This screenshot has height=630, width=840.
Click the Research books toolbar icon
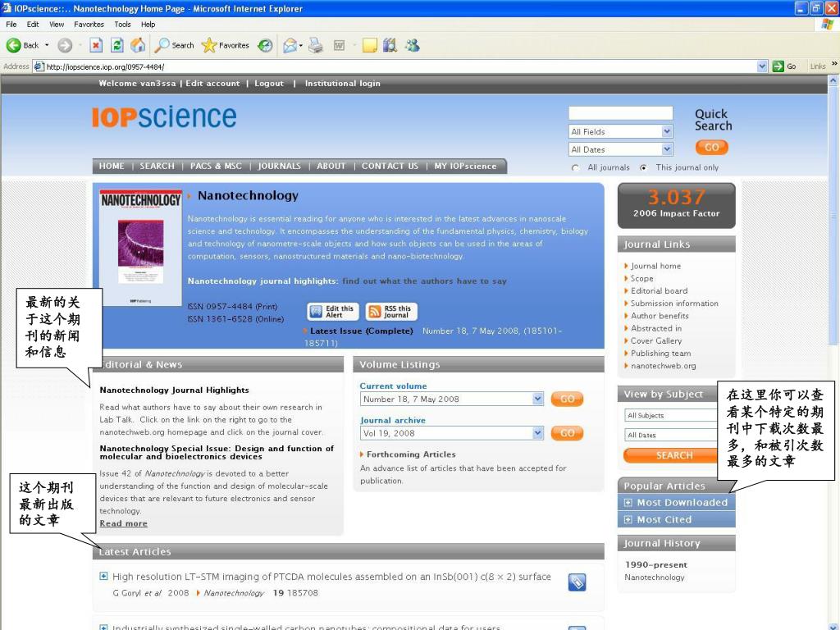[x=390, y=46]
